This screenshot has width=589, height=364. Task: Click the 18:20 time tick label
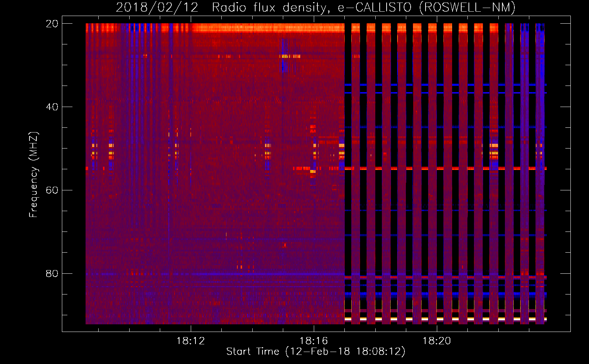coord(436,341)
